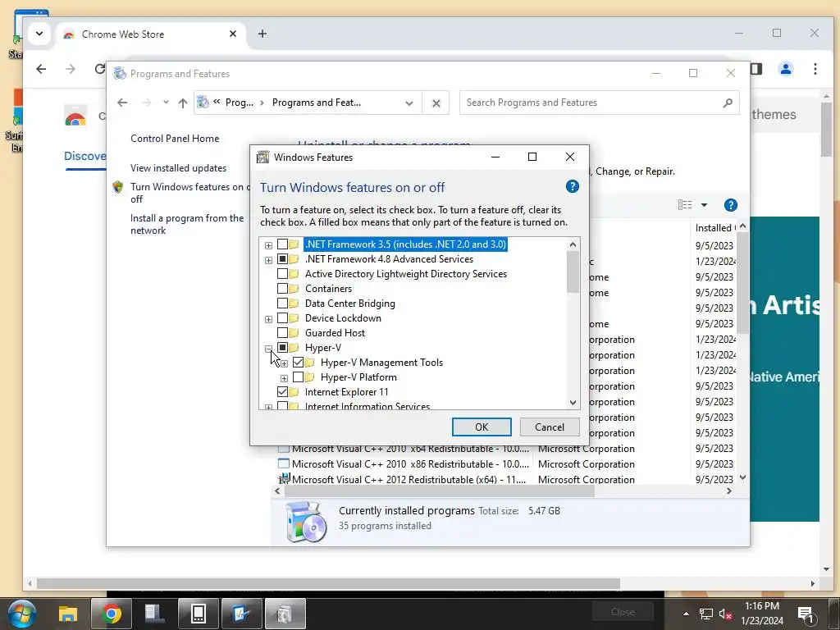Enable Active Directory Lightweight Directory Services
This screenshot has height=630, width=840.
pyautogui.click(x=282, y=274)
